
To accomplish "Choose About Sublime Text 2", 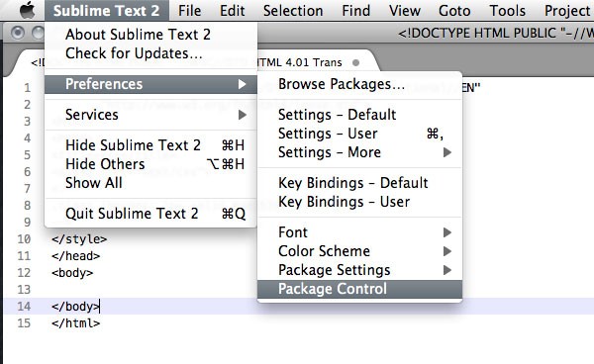I will click(150, 35).
